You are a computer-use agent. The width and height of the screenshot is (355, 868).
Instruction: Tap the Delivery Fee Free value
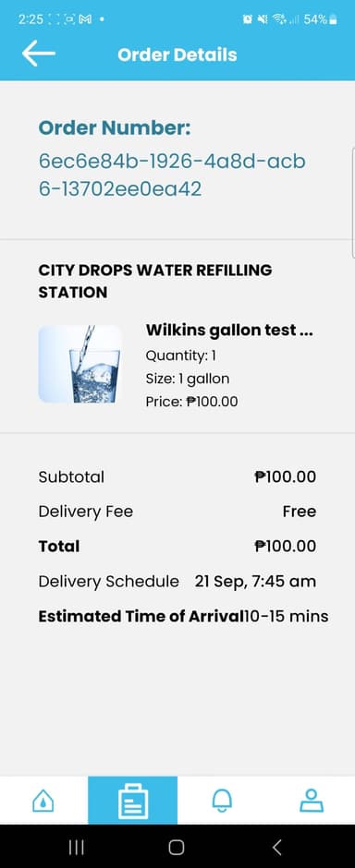pyautogui.click(x=299, y=512)
